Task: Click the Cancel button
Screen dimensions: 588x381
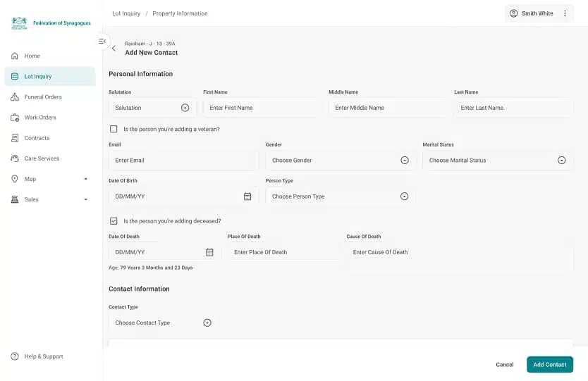Action: point(504,365)
